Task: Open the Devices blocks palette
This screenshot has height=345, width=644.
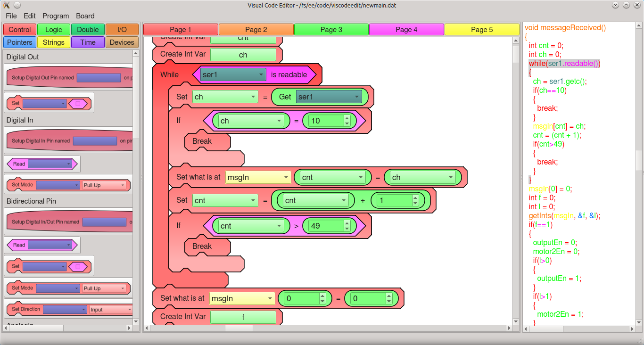Action: (122, 42)
